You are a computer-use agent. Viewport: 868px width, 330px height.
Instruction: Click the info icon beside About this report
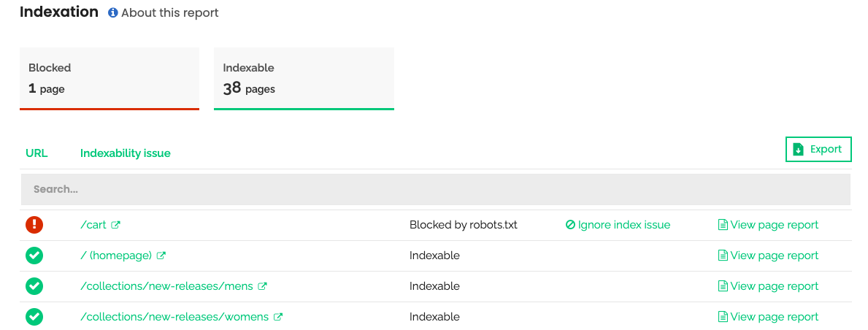pyautogui.click(x=113, y=12)
